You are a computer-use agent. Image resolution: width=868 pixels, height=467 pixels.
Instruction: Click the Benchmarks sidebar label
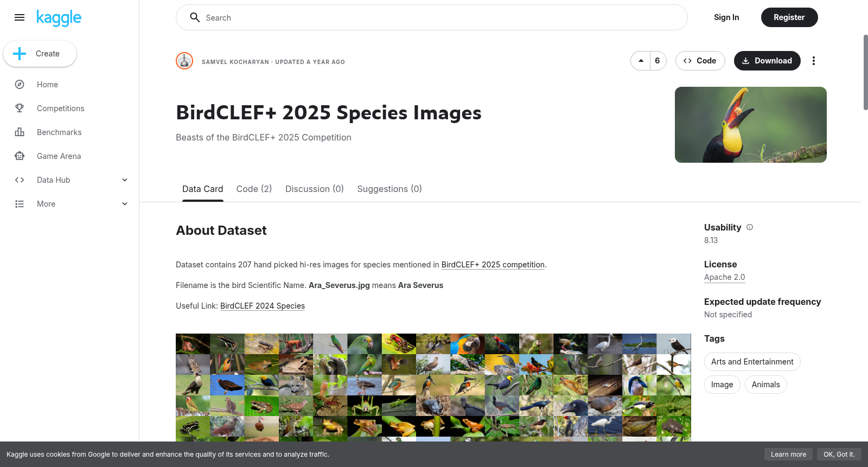click(59, 132)
